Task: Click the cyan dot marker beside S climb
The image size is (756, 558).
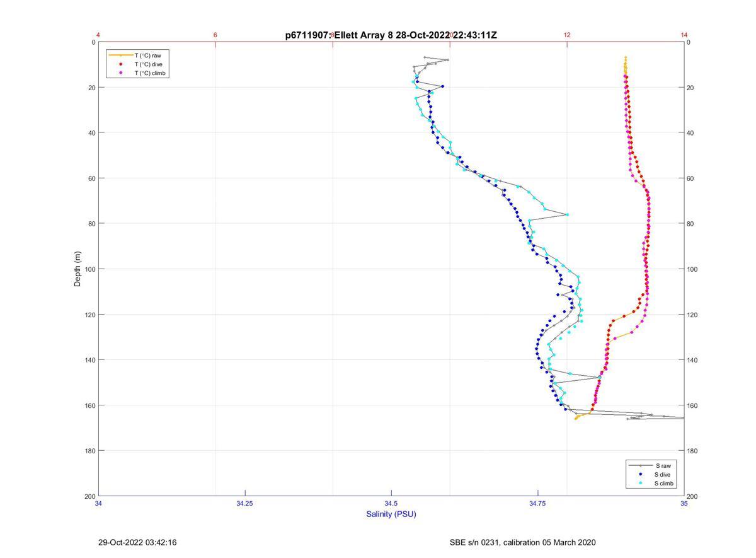Action: [x=640, y=484]
